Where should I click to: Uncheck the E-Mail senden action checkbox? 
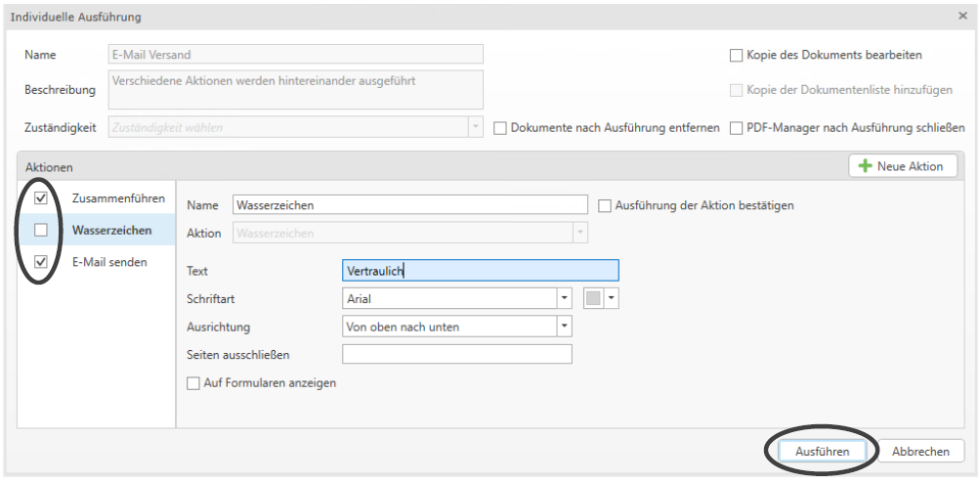pos(41,262)
